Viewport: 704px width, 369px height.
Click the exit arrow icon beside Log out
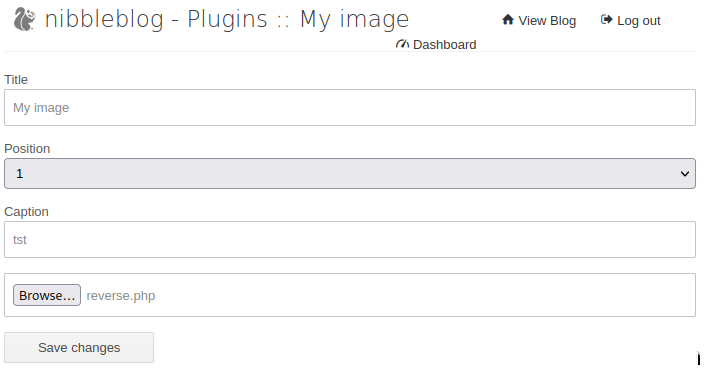coord(607,20)
